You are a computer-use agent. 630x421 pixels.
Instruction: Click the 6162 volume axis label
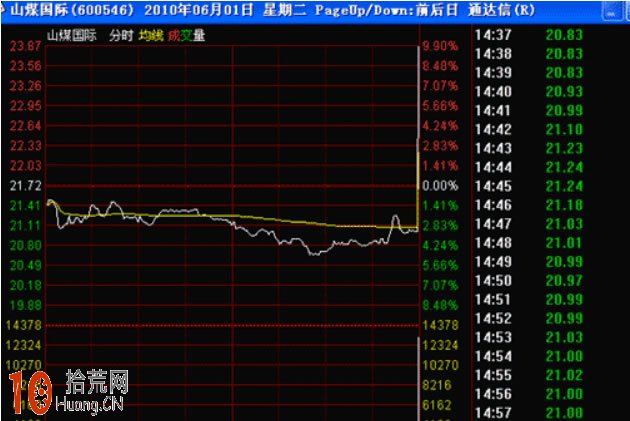click(437, 405)
